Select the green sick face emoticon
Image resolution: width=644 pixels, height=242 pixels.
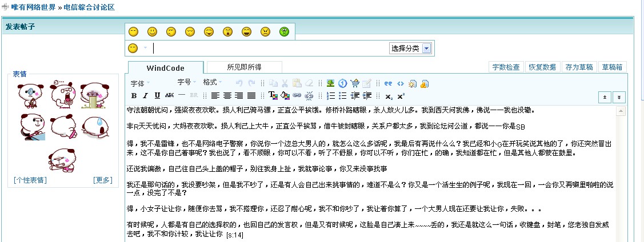284,32
